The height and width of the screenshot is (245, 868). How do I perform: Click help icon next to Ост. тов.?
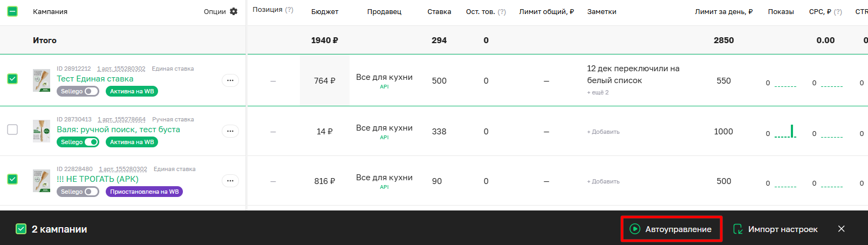(502, 12)
